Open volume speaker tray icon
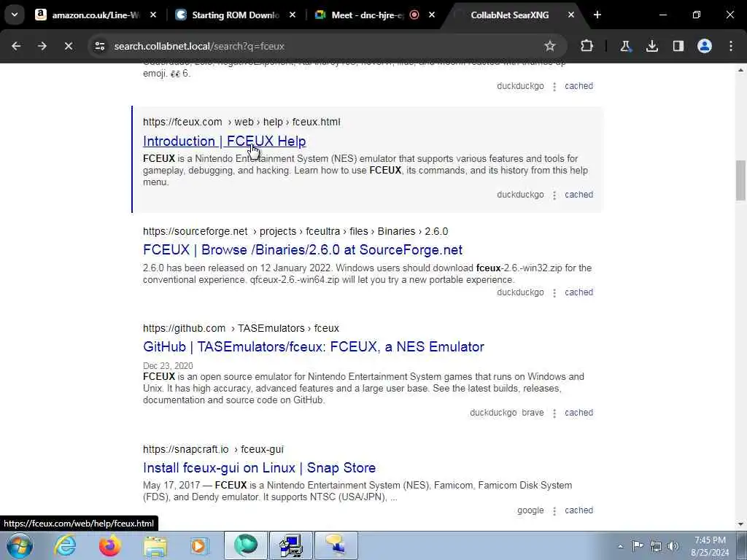The width and height of the screenshot is (747, 560). coord(673,546)
